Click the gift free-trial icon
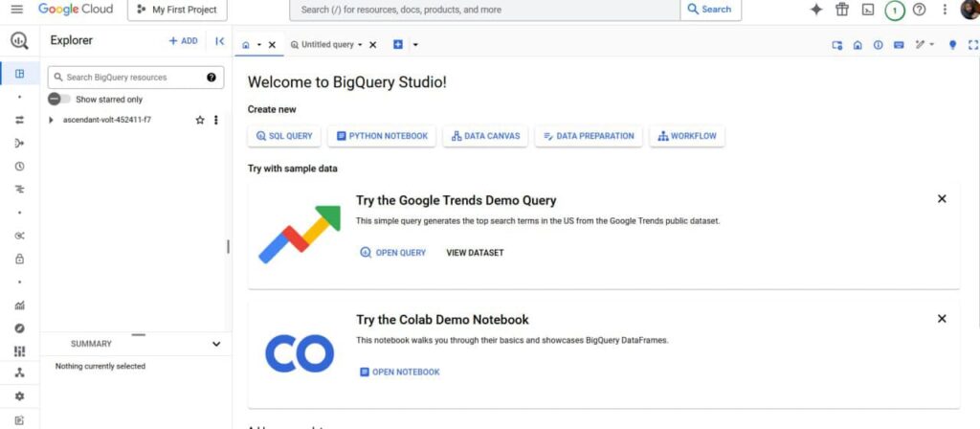This screenshot has height=429, width=980. click(842, 10)
